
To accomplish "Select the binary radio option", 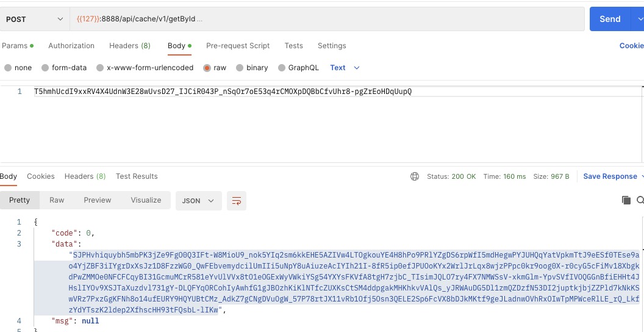I will pyautogui.click(x=240, y=68).
